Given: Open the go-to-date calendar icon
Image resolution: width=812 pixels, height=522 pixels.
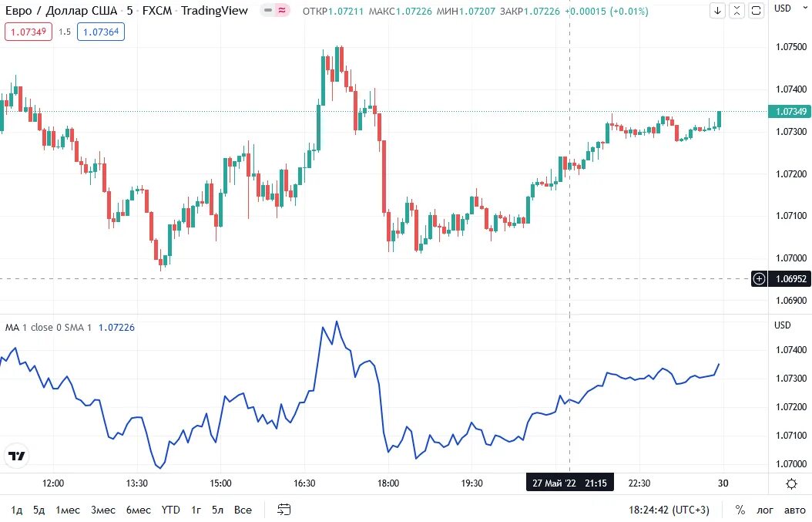Looking at the screenshot, I should pos(284,510).
